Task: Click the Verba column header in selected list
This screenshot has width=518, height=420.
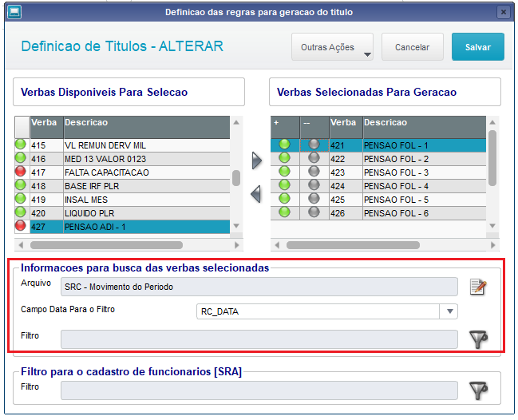Action: click(346, 127)
